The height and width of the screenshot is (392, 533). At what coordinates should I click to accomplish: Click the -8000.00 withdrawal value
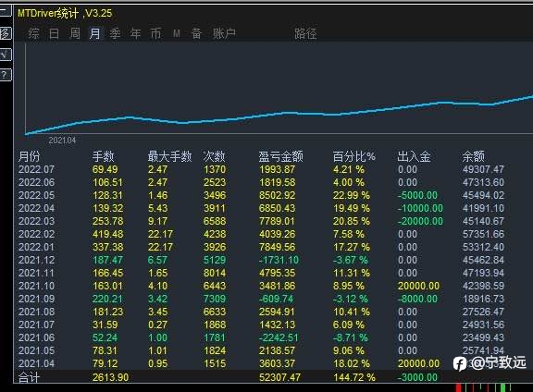pos(417,299)
